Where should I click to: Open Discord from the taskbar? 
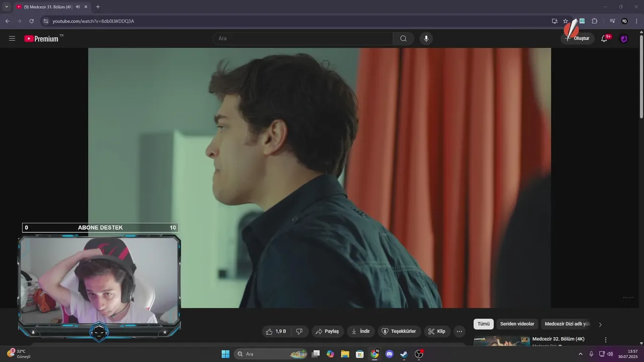click(389, 354)
